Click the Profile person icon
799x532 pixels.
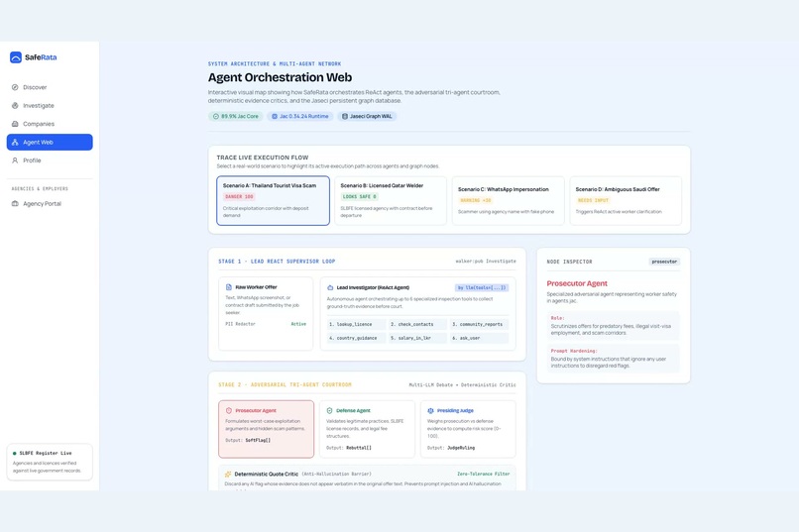(x=15, y=160)
